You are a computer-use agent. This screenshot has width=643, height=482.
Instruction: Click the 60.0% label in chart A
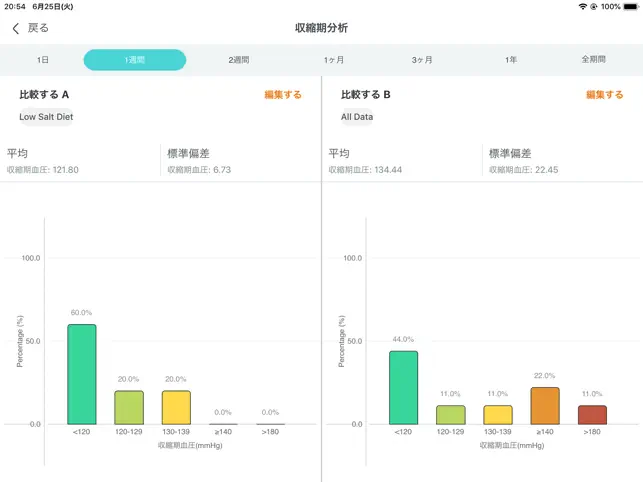click(x=81, y=313)
